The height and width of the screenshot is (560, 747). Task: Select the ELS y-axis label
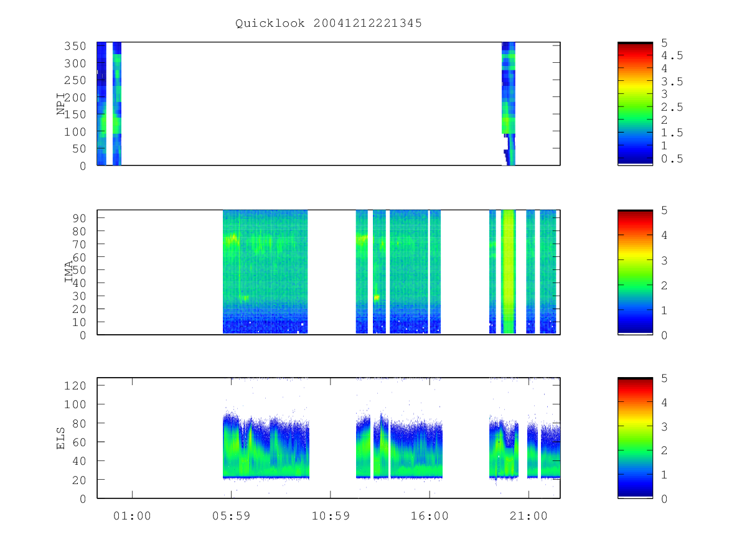62,438
